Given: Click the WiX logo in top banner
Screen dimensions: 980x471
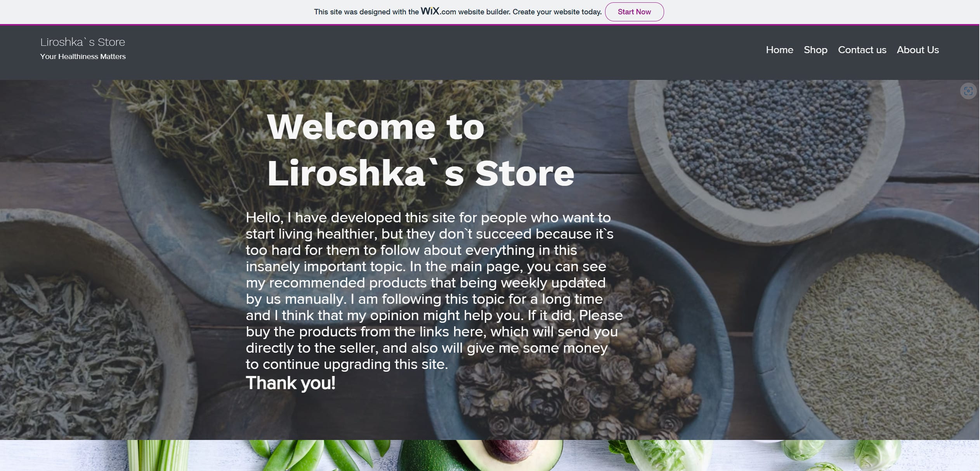Looking at the screenshot, I should pos(430,11).
